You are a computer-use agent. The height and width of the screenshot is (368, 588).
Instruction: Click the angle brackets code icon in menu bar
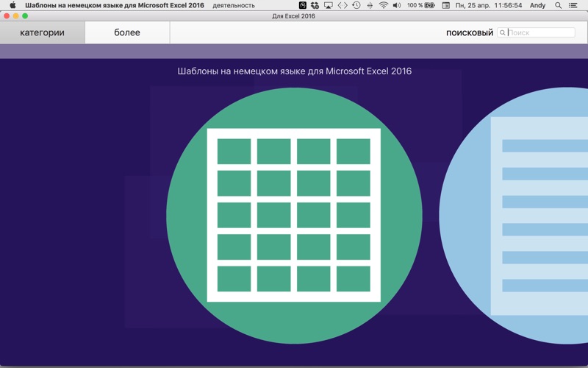coord(343,5)
